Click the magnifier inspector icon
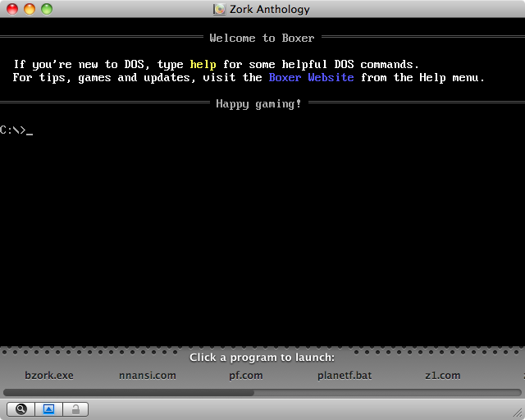The height and width of the screenshot is (420, 525). (21, 409)
